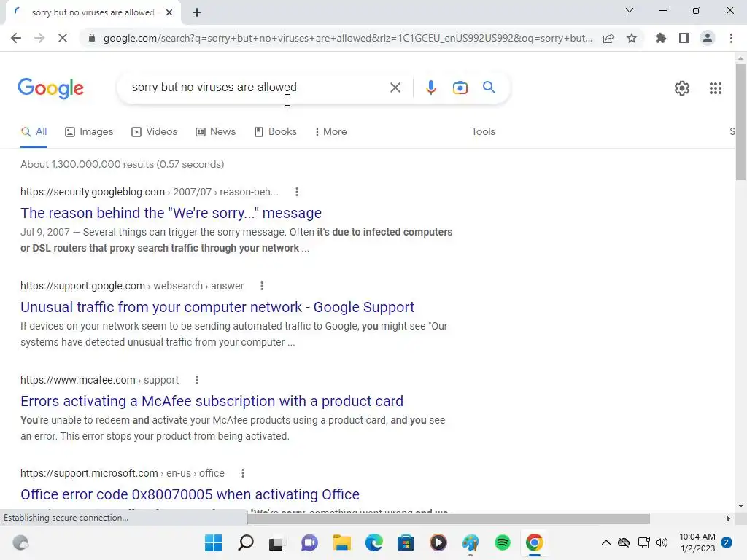Screen dimensions: 747x560
Task: Open Unusual traffic Google Support link
Action: 217,307
